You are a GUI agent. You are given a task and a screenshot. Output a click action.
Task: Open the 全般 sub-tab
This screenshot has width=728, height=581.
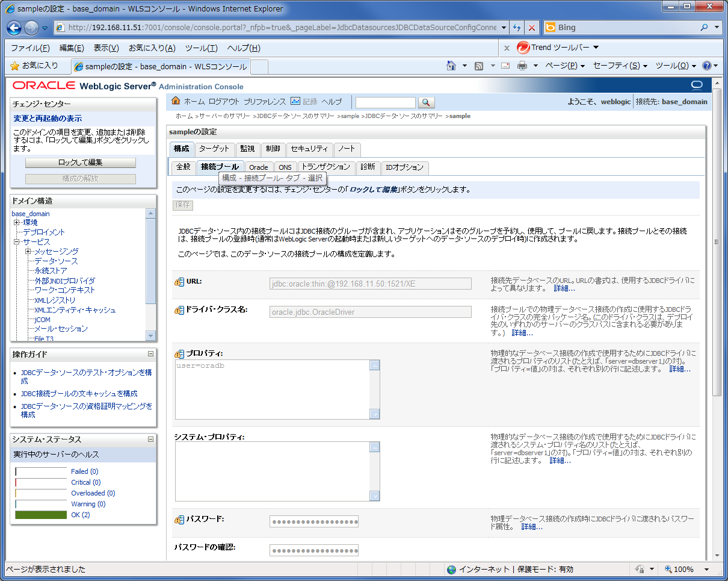point(184,167)
